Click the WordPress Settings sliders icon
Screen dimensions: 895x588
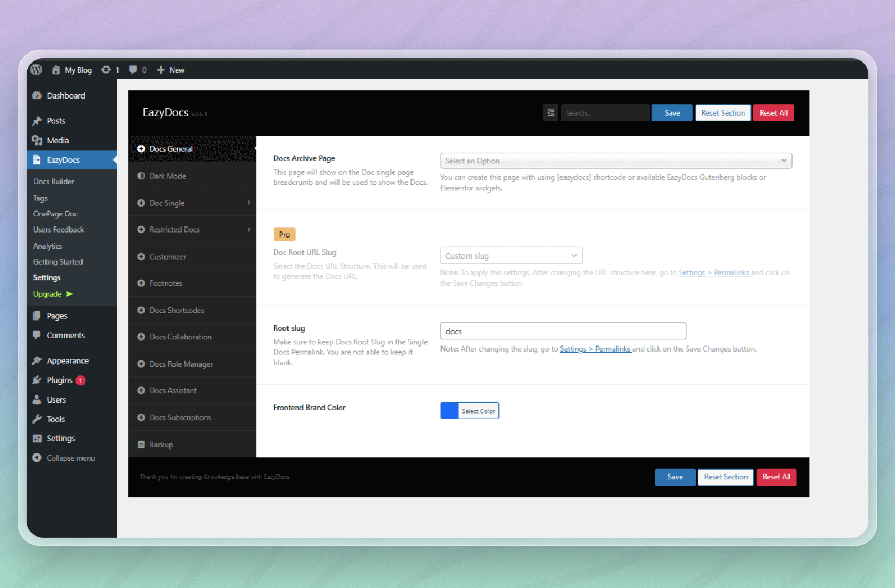pyautogui.click(x=37, y=438)
